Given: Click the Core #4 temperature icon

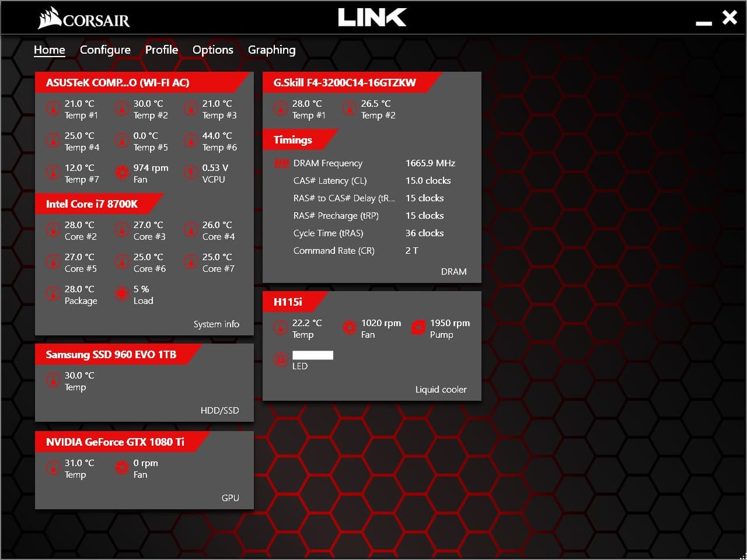Looking at the screenshot, I should pyautogui.click(x=191, y=230).
